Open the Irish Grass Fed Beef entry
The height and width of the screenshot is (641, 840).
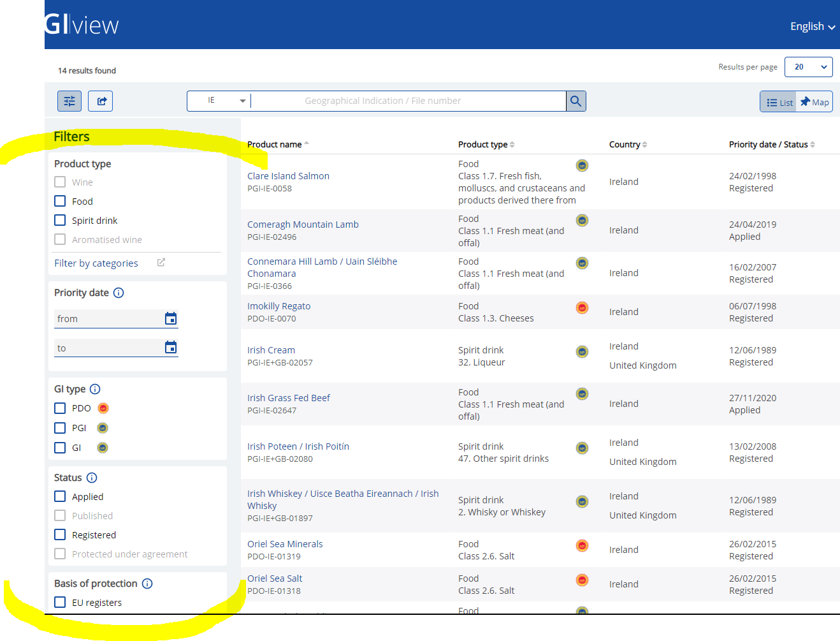[x=289, y=398]
